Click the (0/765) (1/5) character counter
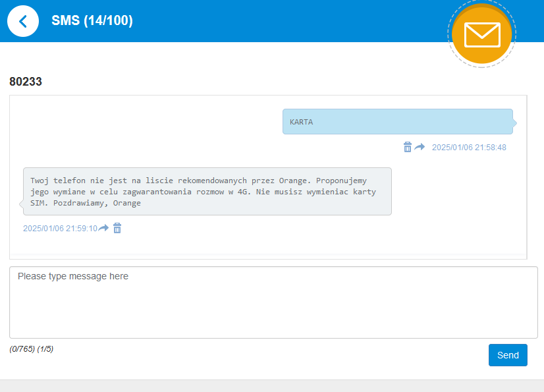Viewport: 544px width, 392px height. 32,349
